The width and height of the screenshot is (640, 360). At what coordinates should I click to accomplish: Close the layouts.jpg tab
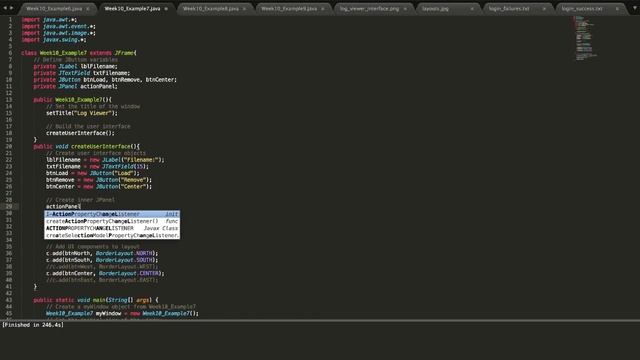click(x=472, y=9)
